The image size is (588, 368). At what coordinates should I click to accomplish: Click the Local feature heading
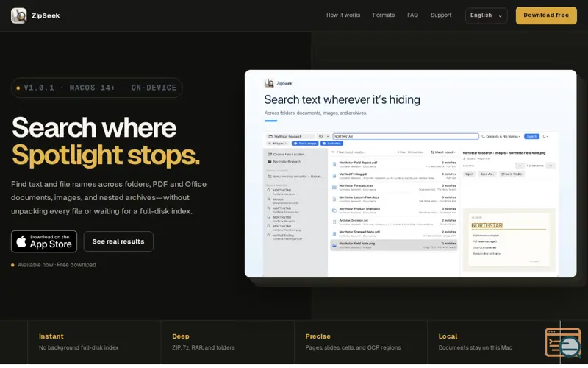(448, 336)
